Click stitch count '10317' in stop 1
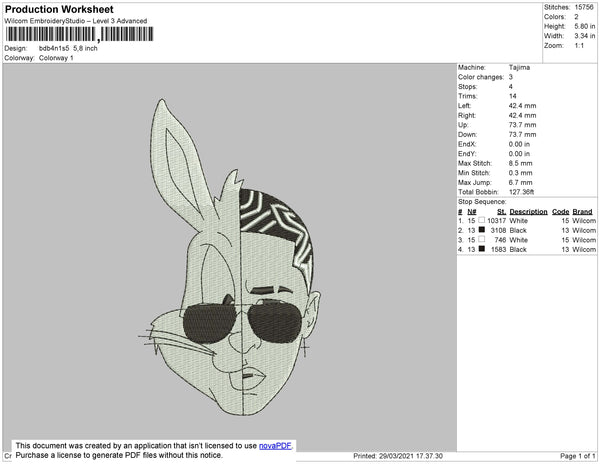Image resolution: width=600 pixels, height=464 pixels. coord(497,221)
